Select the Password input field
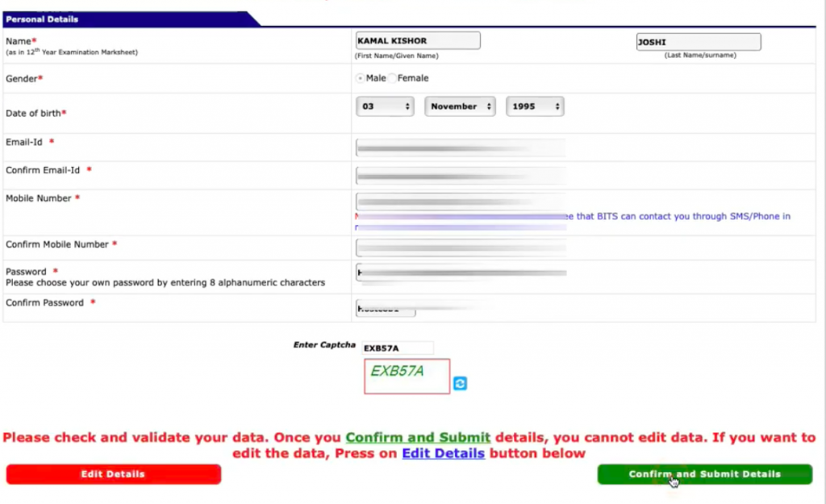Screen dimensions: 826x504 [x=460, y=274]
